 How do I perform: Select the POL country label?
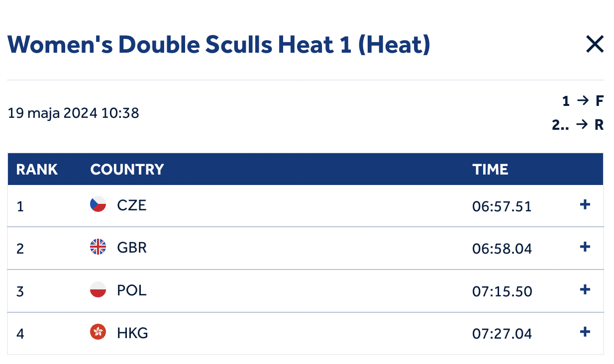(132, 290)
